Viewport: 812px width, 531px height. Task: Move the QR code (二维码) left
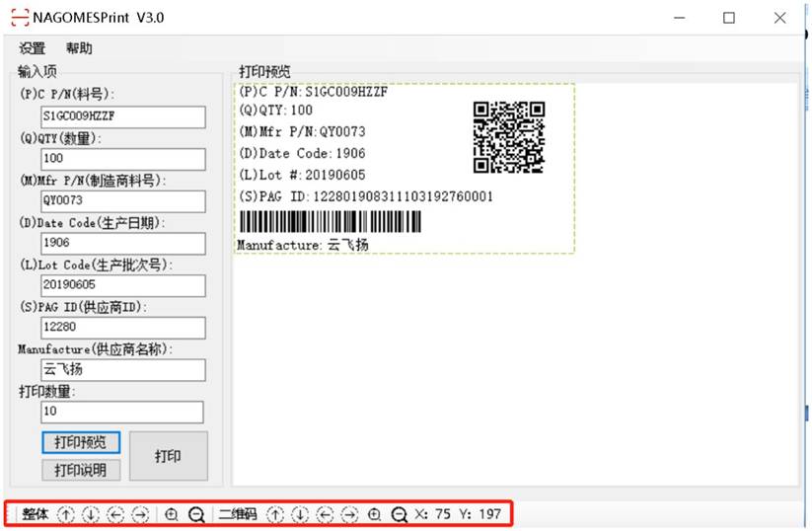coord(326,514)
